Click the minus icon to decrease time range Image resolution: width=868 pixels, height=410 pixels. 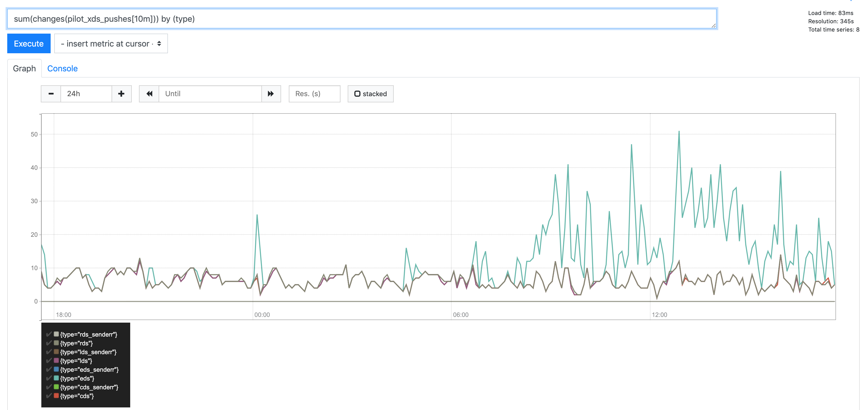(x=51, y=94)
